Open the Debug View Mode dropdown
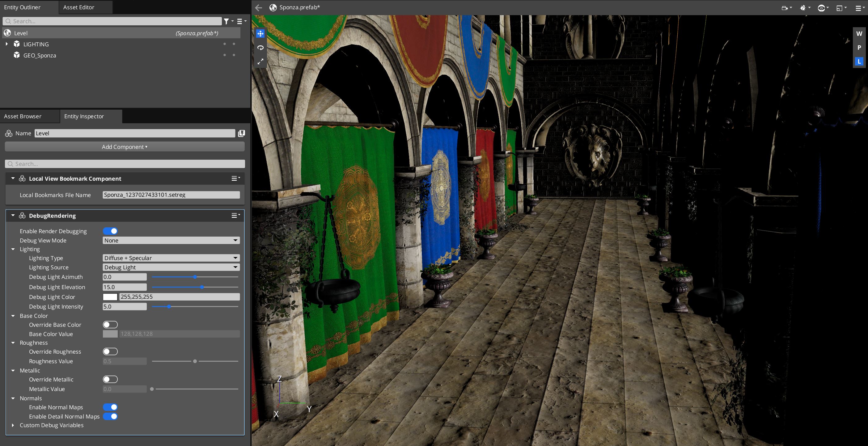This screenshot has width=868, height=446. 171,241
